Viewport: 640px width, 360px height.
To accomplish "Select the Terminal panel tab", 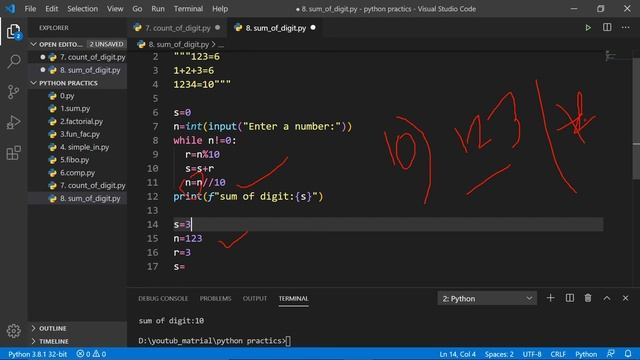I will point(293,298).
